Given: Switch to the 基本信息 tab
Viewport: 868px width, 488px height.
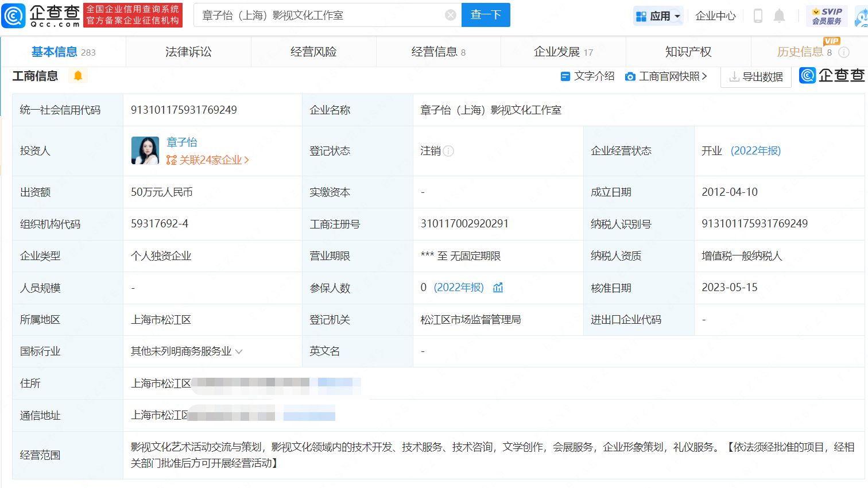Looking at the screenshot, I should [x=63, y=52].
